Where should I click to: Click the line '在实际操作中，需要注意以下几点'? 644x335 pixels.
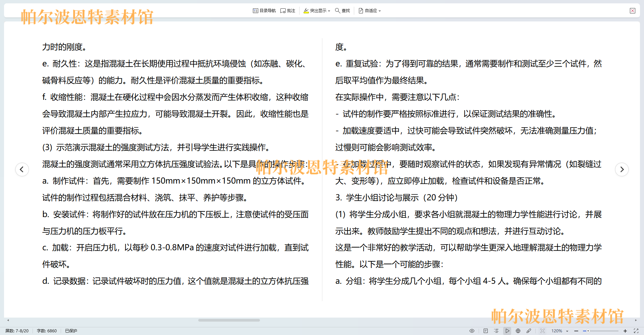397,97
